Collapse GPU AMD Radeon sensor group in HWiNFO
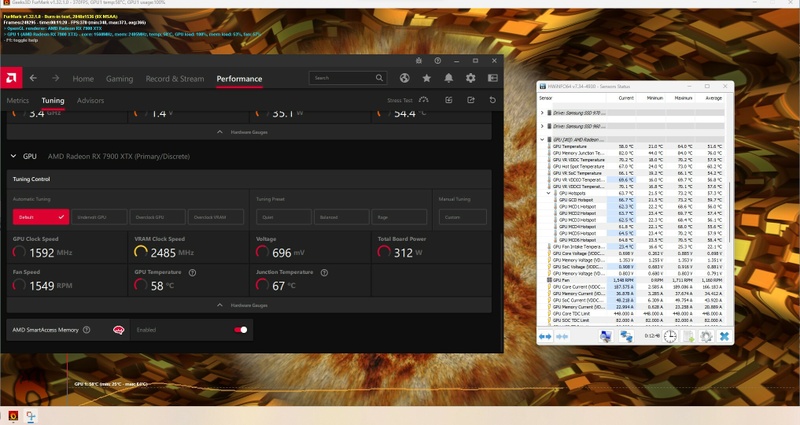The image size is (800, 425). (542, 139)
